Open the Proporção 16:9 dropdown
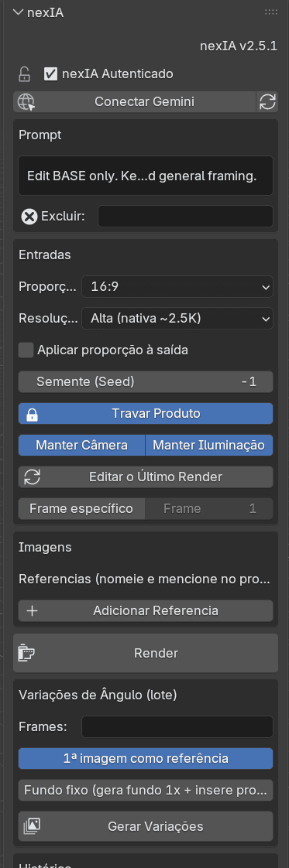 (177, 287)
